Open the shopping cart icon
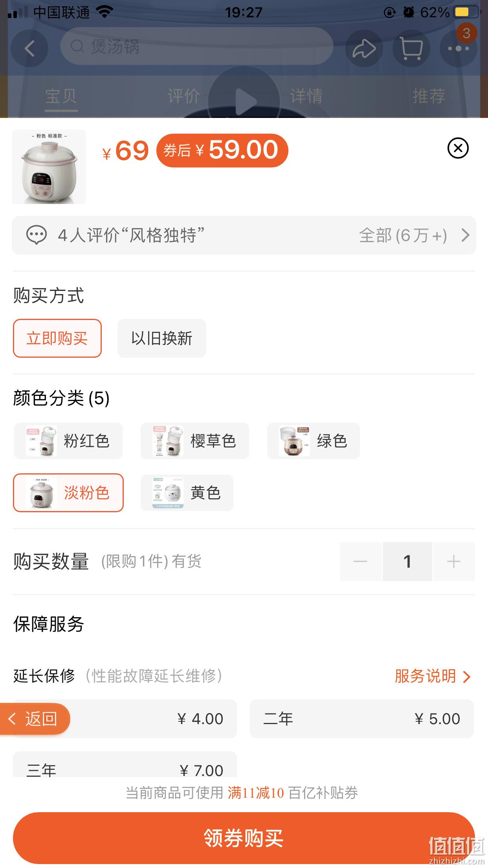The width and height of the screenshot is (488, 868). coord(411,48)
